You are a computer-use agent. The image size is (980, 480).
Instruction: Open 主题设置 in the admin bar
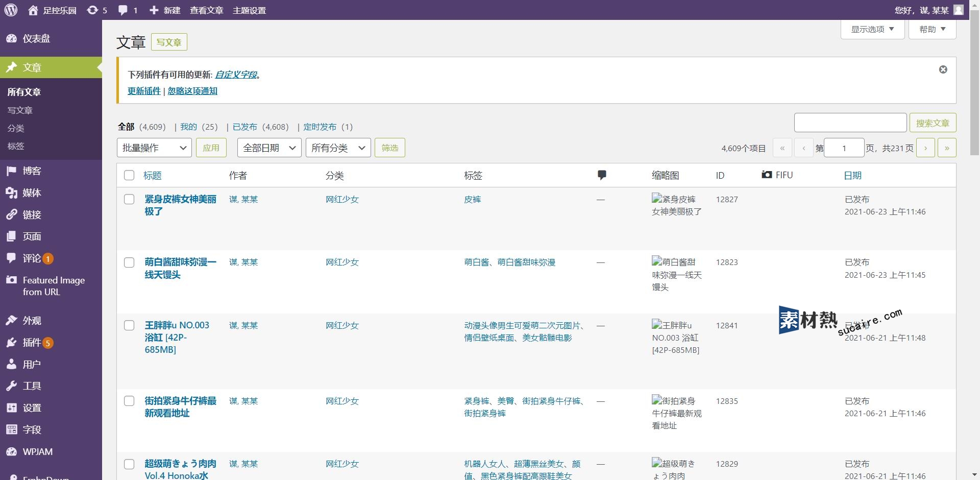pos(249,10)
